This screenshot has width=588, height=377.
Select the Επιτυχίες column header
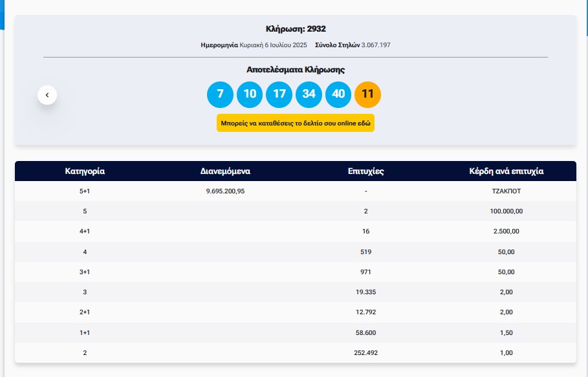coord(365,171)
